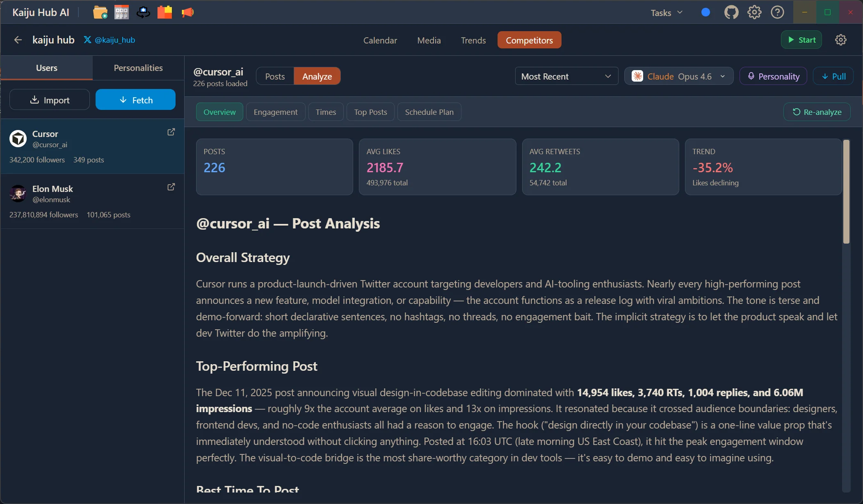Open the folder-with-plus icon in title bar
Screen dimensions: 863x504
(x=100, y=12)
